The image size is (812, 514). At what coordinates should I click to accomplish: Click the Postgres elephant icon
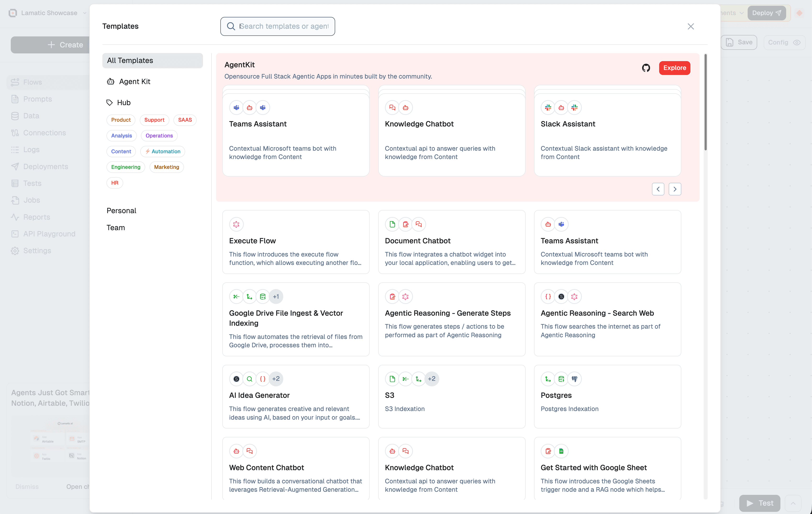point(574,379)
